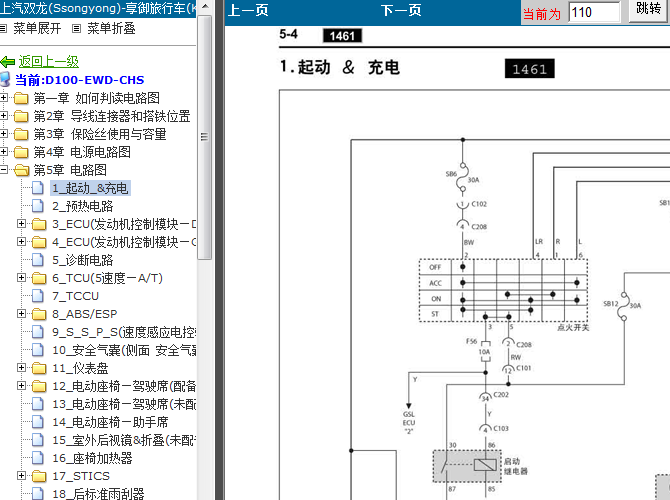Viewport: 670px width, 500px height.
Task: Click the black 1461 badge beside title
Action: point(529,69)
